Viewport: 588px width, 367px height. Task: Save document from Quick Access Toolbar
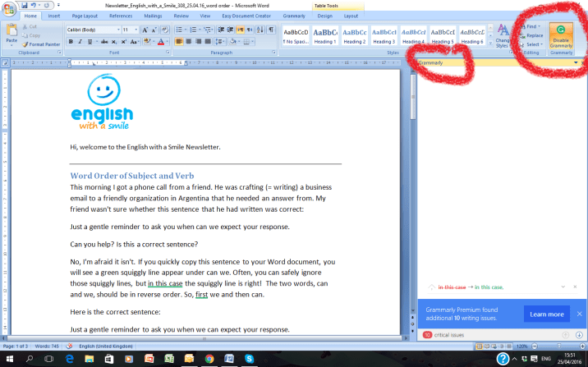coord(25,5)
